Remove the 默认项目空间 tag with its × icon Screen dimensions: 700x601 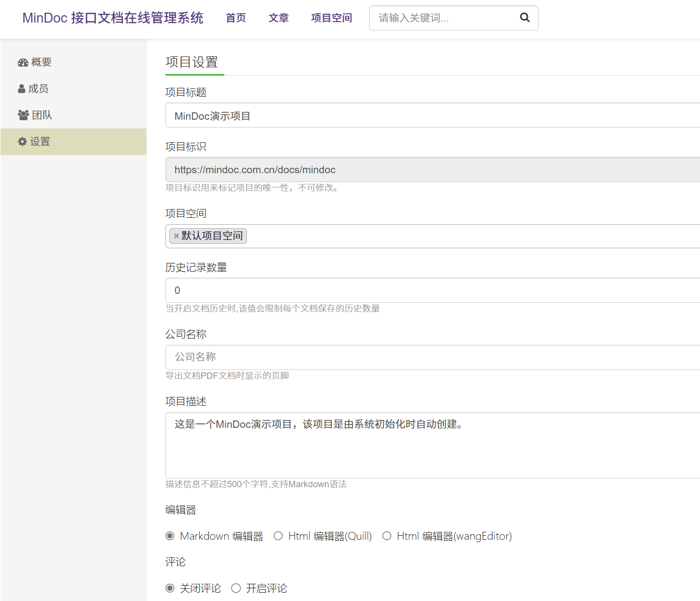176,236
